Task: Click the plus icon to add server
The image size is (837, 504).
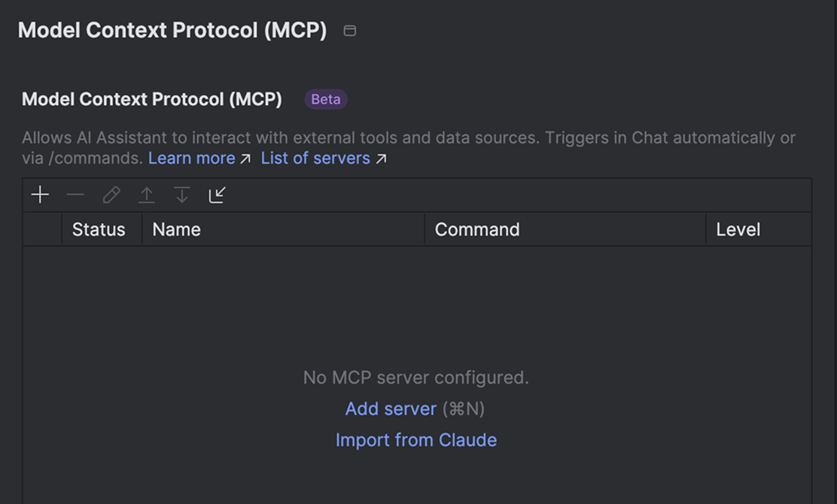Action: [40, 196]
